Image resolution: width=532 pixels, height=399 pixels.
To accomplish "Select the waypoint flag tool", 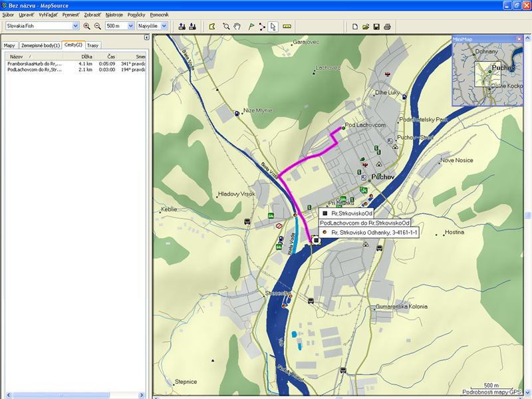I will coord(251,26).
